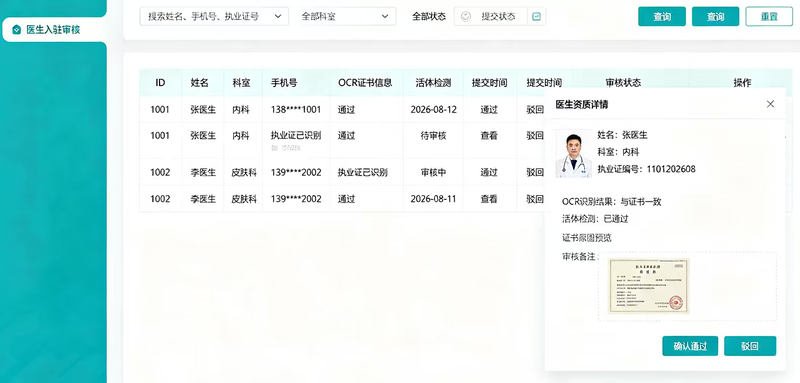Click 内科 in the 待审核 row
This screenshot has height=383, width=800.
241,136
